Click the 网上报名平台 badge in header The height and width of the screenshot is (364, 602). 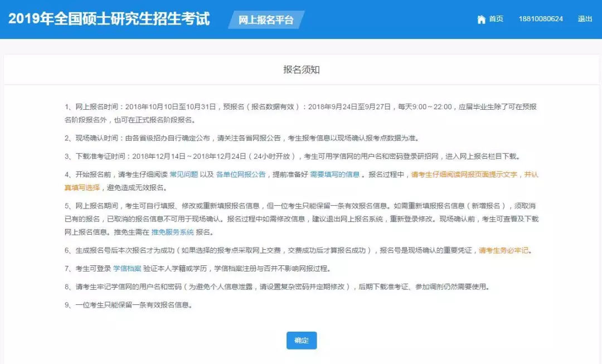[266, 20]
